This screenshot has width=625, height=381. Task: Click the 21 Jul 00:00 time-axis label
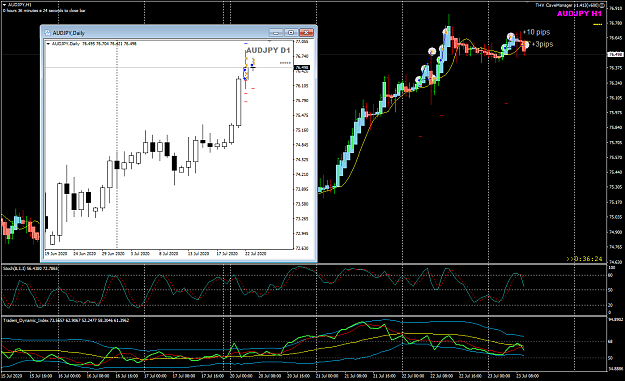(x=327, y=376)
